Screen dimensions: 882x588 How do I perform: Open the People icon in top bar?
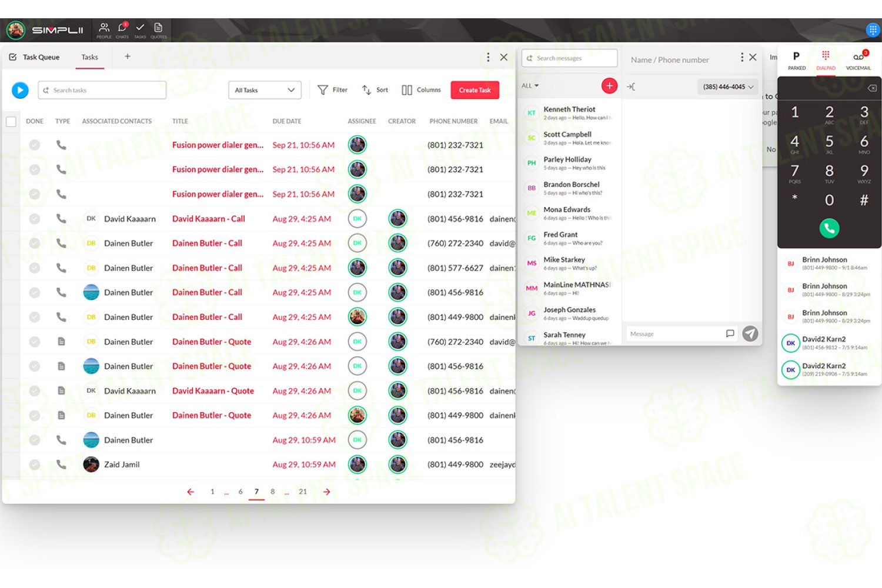pyautogui.click(x=104, y=30)
